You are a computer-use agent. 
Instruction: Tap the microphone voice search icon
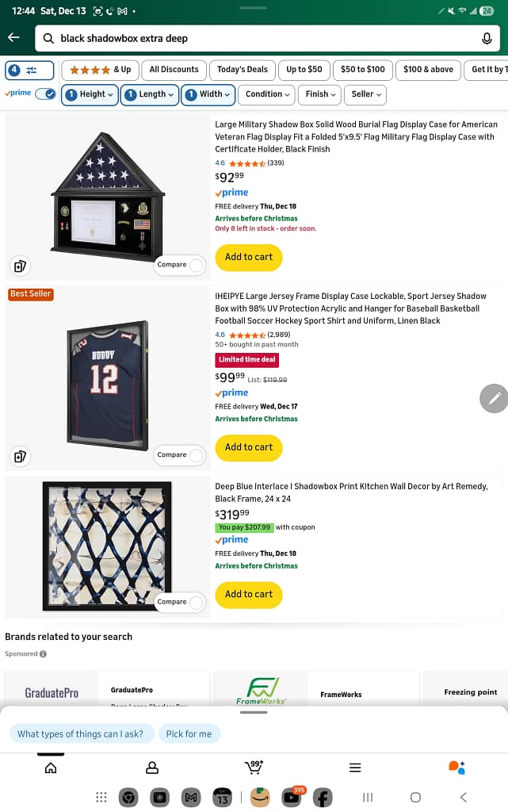[x=487, y=38]
